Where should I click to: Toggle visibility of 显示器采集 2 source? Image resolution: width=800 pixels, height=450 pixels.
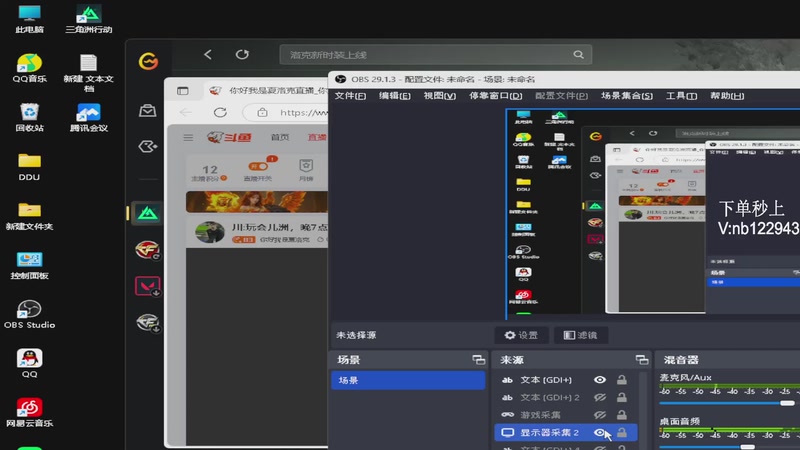(600, 433)
